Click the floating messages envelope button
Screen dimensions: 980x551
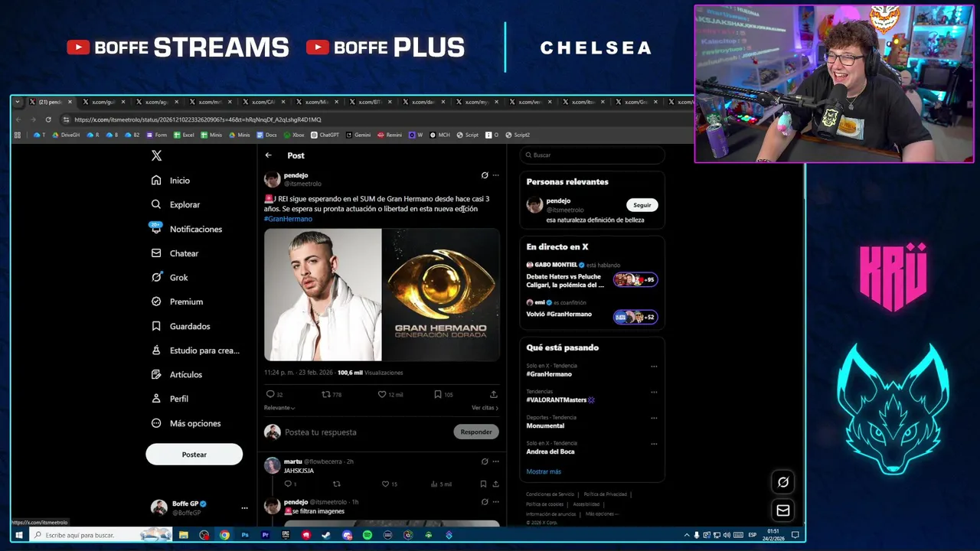click(782, 510)
